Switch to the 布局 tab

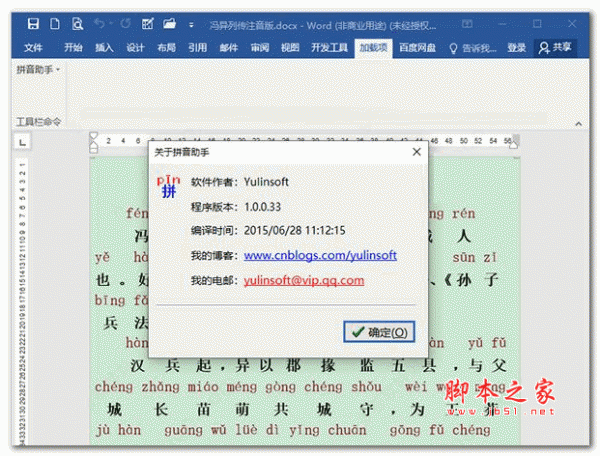click(166, 48)
